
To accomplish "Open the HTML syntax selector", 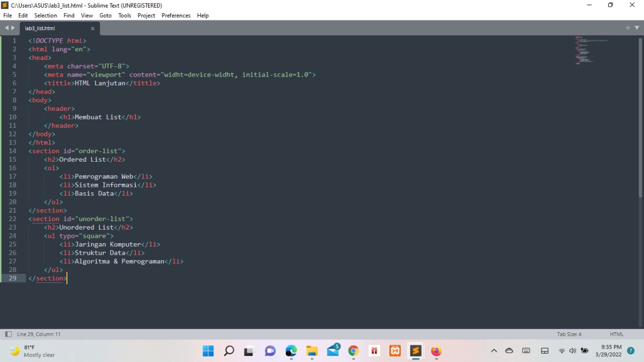I will coord(616,334).
